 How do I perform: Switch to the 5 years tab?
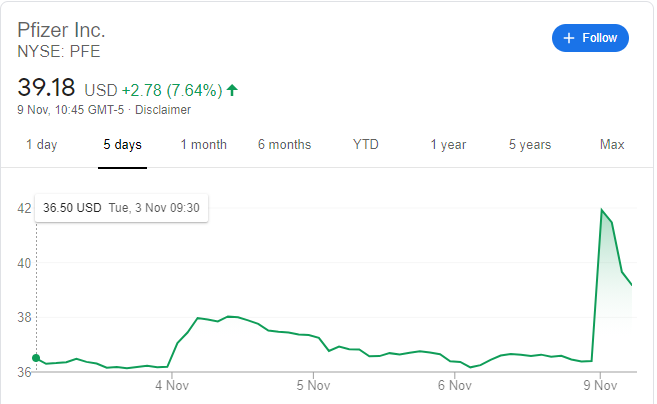pos(530,145)
